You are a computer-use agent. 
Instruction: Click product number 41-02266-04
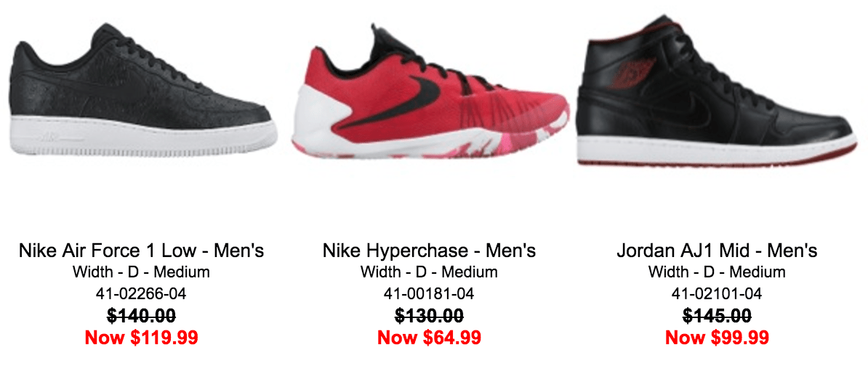(141, 293)
